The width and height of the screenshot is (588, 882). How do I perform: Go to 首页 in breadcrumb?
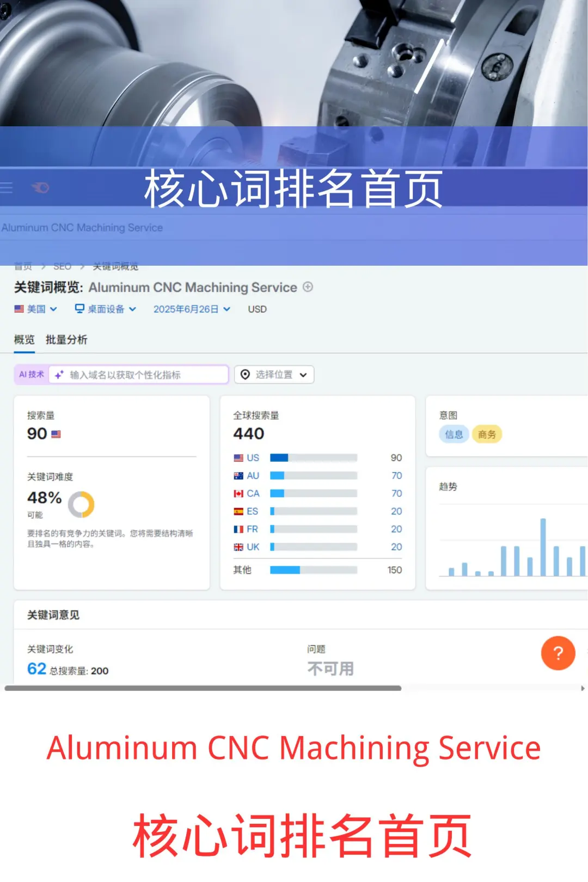pyautogui.click(x=23, y=266)
